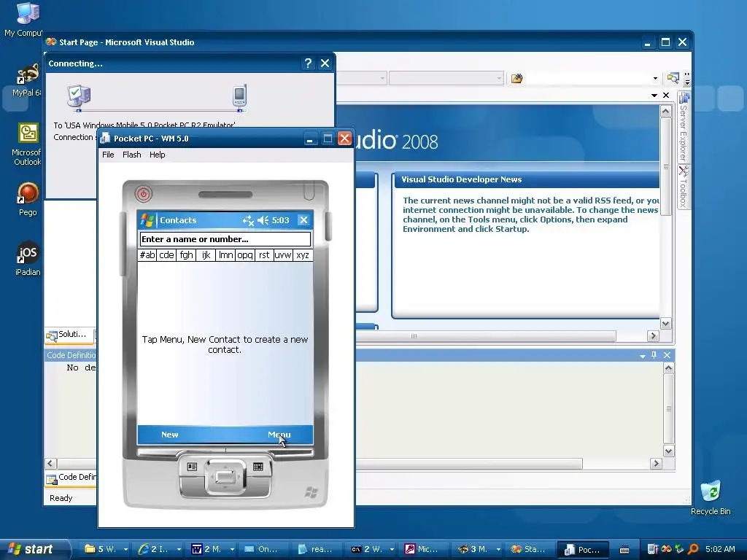Open the empty combo box left of the folder icon
The image size is (747, 560).
click(446, 78)
